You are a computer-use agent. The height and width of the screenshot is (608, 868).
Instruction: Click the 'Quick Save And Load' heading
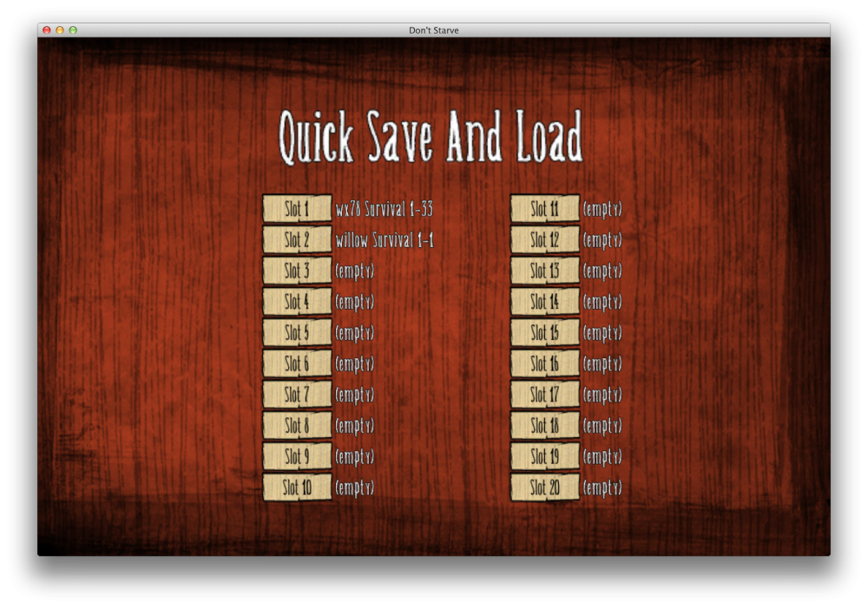coord(431,137)
